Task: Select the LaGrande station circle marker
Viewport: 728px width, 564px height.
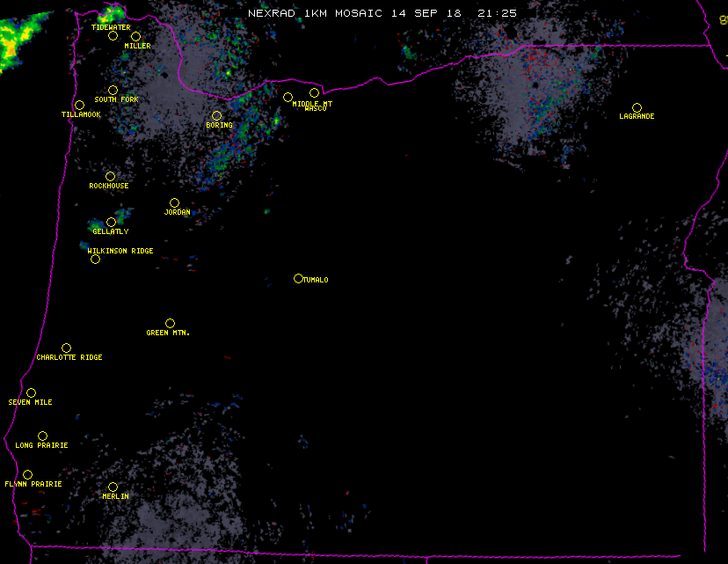Action: [x=637, y=107]
